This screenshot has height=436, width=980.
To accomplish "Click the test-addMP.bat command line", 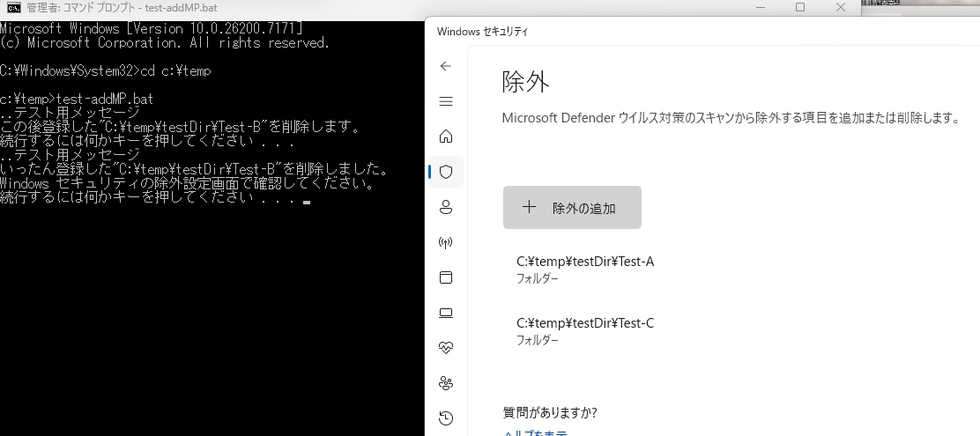I will [x=77, y=100].
